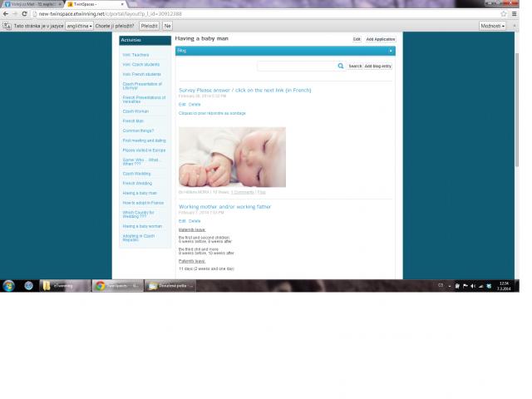Open the Voici: Czech students activity

coord(141,65)
